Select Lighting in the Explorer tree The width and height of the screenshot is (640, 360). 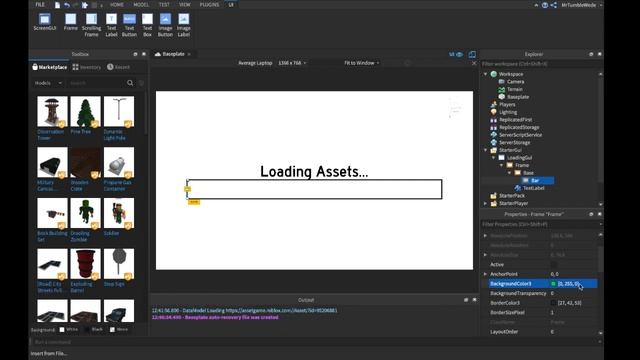tap(508, 112)
